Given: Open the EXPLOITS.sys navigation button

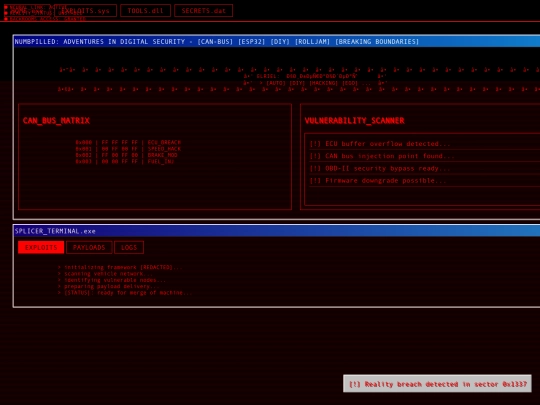Looking at the screenshot, I should [85, 11].
